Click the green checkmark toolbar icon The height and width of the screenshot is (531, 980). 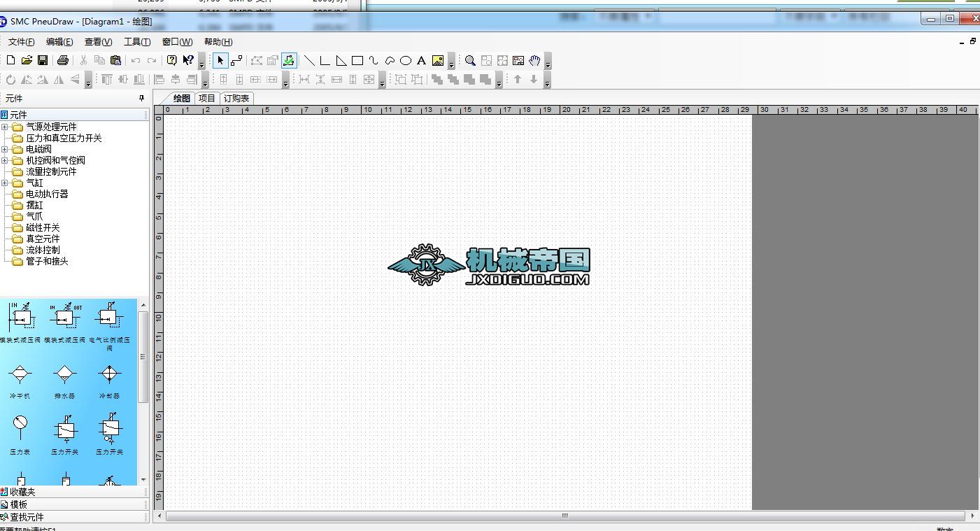[289, 61]
